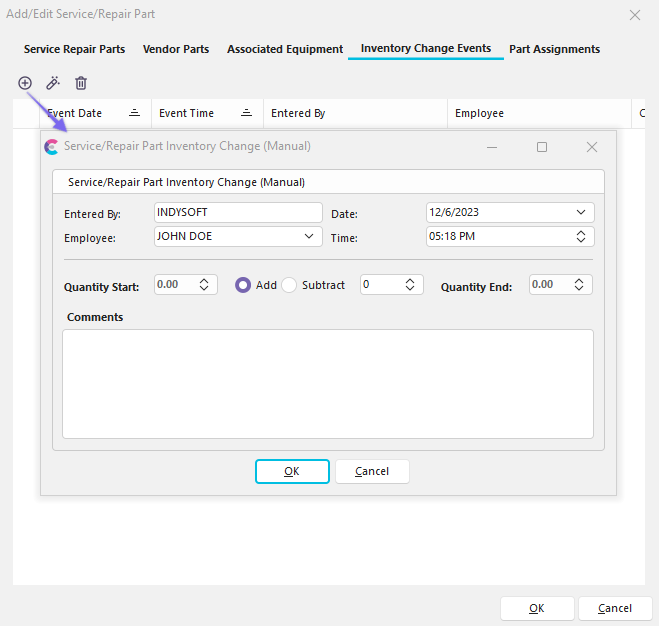
Task: Expand the Employee dropdown list
Action: [309, 237]
